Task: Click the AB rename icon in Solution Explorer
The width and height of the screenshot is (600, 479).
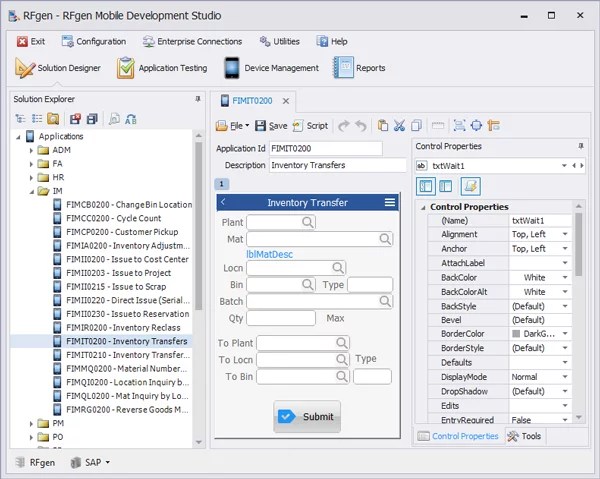Action: pos(131,119)
